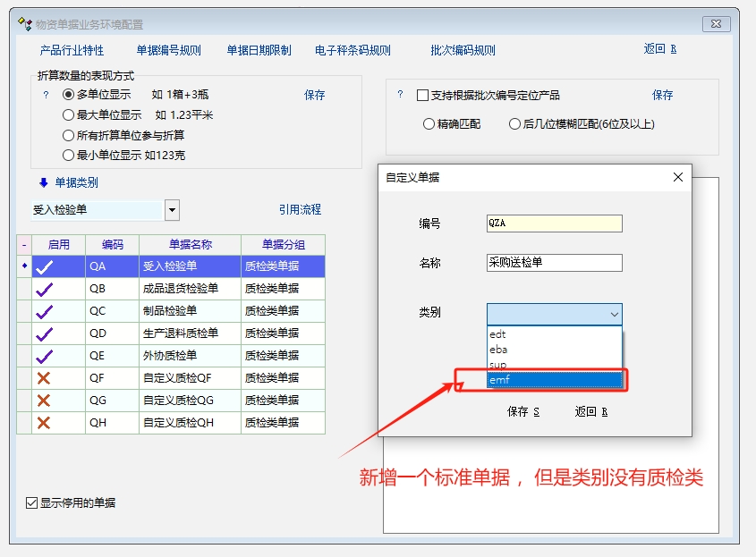
Task: Click the checkmark icon in the QB row
Action: (x=44, y=289)
